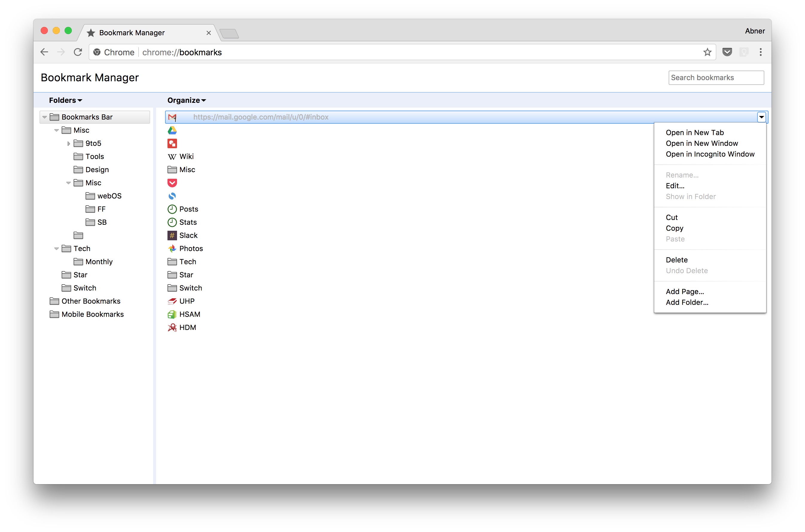
Task: Click the Slack bookmark icon
Action: click(x=173, y=235)
